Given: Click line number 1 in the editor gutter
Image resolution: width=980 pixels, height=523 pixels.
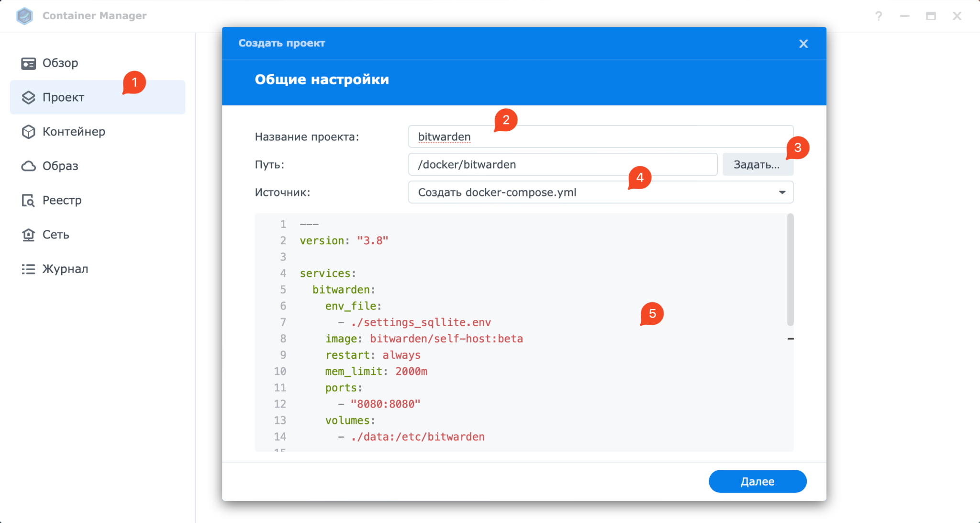Looking at the screenshot, I should pos(283,224).
